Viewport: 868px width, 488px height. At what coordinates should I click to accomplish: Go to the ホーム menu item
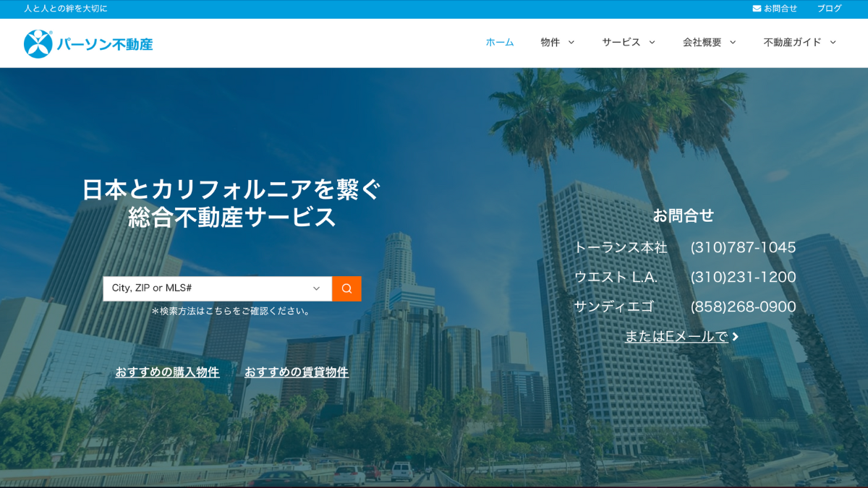click(500, 43)
